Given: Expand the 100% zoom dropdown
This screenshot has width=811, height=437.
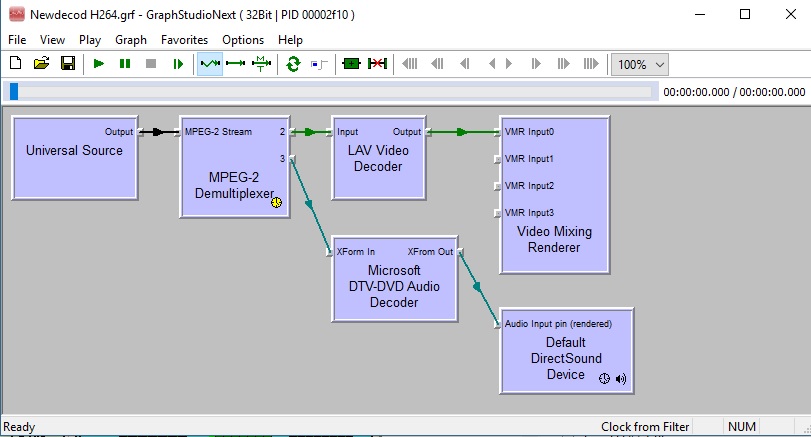Looking at the screenshot, I should point(659,64).
